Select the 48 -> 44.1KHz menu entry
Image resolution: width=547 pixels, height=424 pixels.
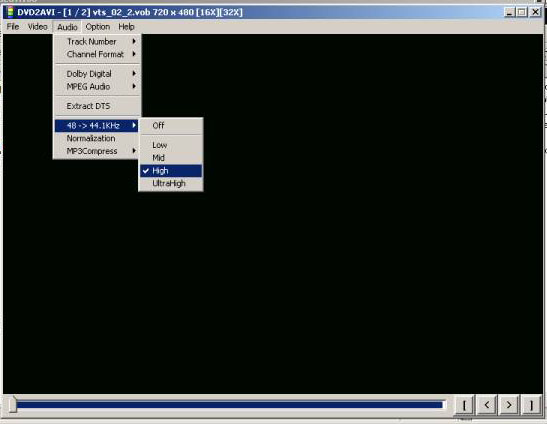97,125
